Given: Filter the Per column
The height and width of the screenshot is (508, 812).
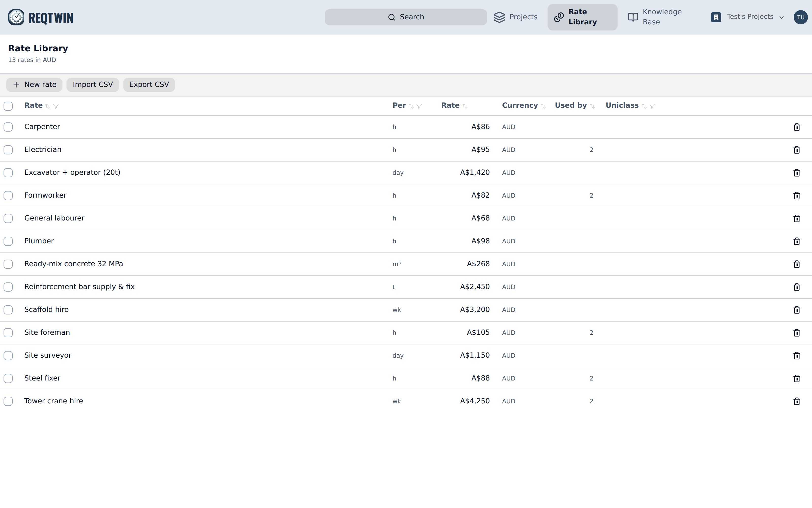Looking at the screenshot, I should (x=419, y=106).
